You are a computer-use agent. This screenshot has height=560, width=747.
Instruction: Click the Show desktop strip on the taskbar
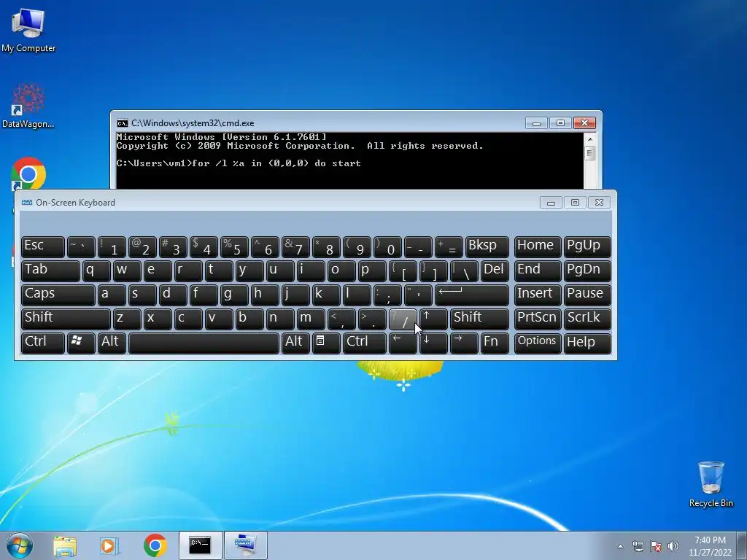743,545
